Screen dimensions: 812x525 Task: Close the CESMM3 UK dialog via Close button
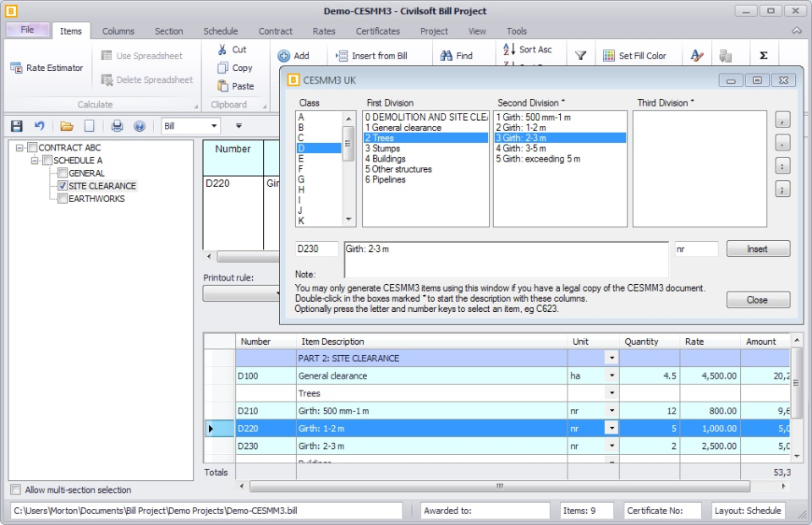coord(757,299)
